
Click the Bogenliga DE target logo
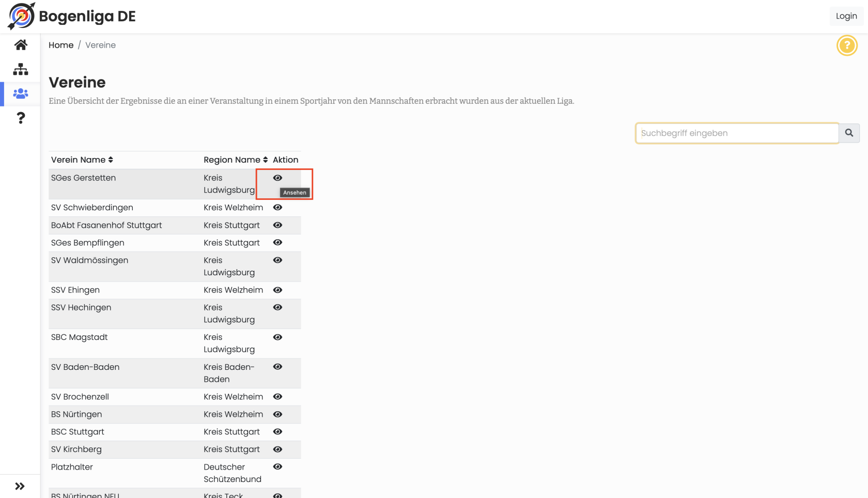click(x=21, y=16)
